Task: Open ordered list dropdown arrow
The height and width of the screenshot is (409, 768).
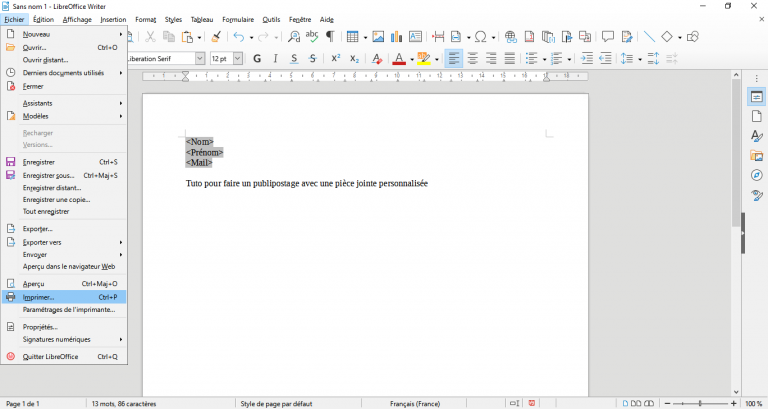Action: point(569,59)
